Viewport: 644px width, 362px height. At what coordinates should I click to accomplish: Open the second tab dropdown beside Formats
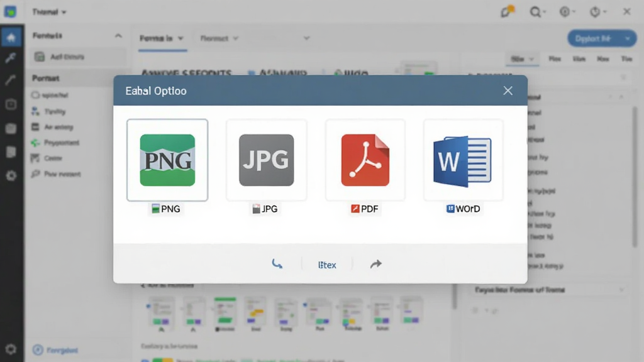(219, 38)
